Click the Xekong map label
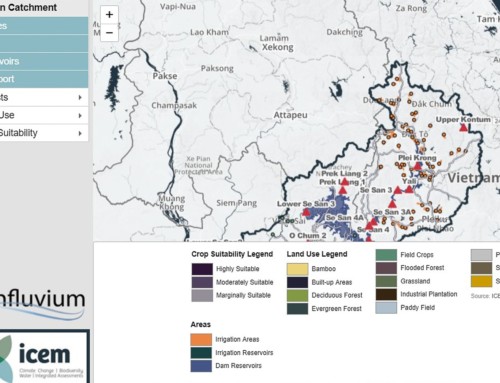The width and height of the screenshot is (500, 383). [278, 47]
